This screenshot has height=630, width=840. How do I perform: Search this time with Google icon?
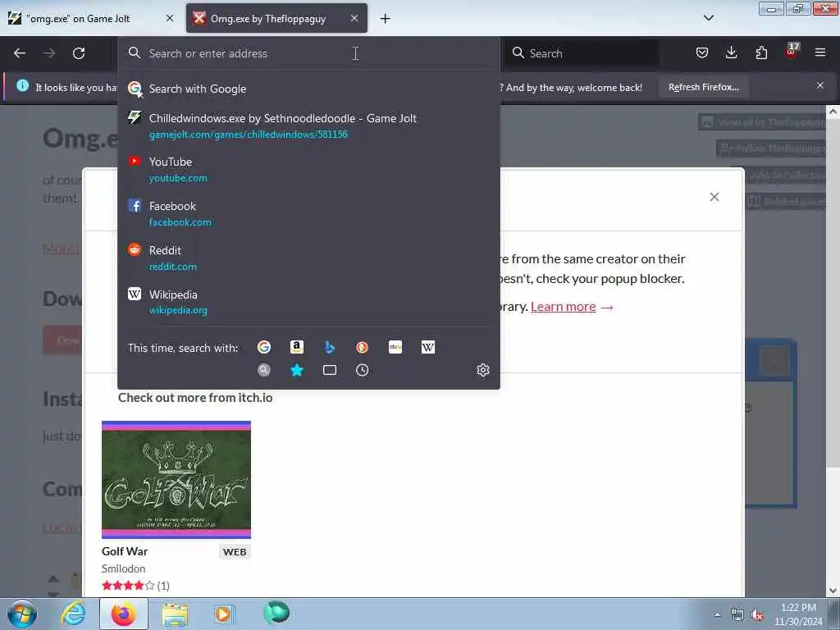[264, 347]
